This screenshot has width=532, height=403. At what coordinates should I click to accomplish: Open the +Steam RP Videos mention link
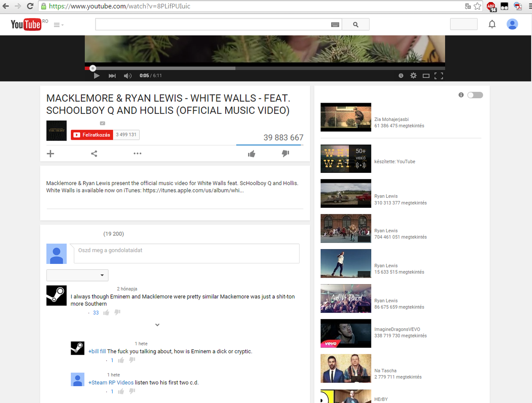pyautogui.click(x=111, y=383)
